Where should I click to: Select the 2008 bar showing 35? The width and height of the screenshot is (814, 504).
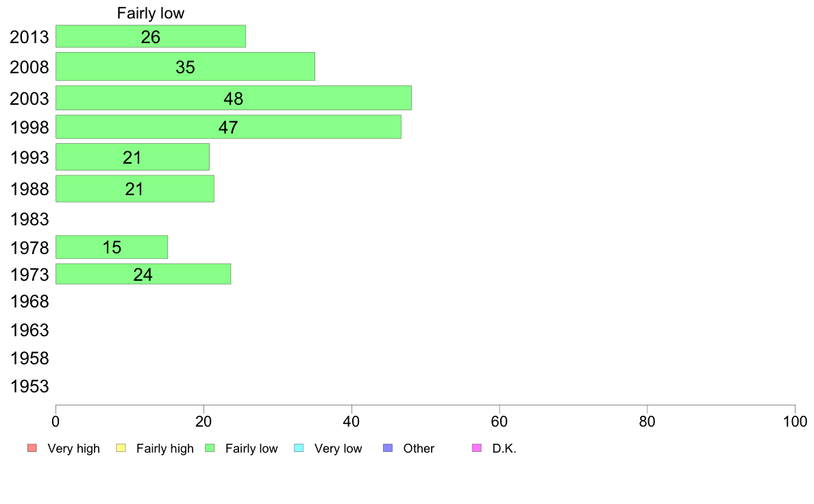[185, 67]
